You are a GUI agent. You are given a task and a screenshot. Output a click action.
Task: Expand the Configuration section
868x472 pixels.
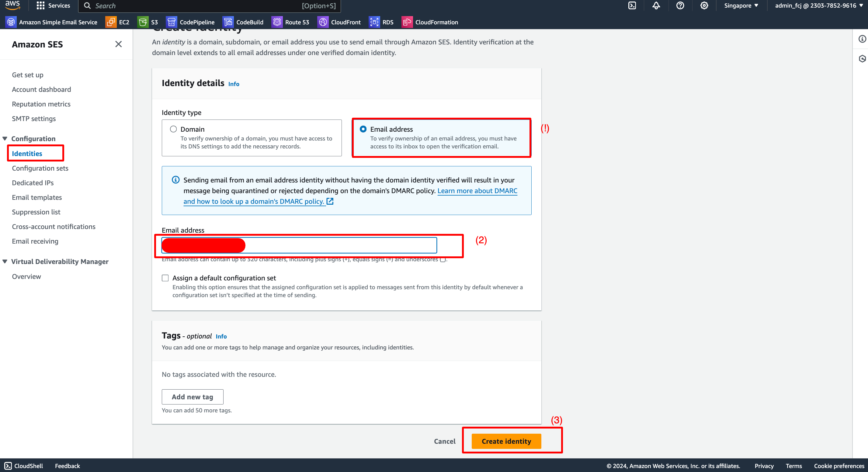[5, 138]
